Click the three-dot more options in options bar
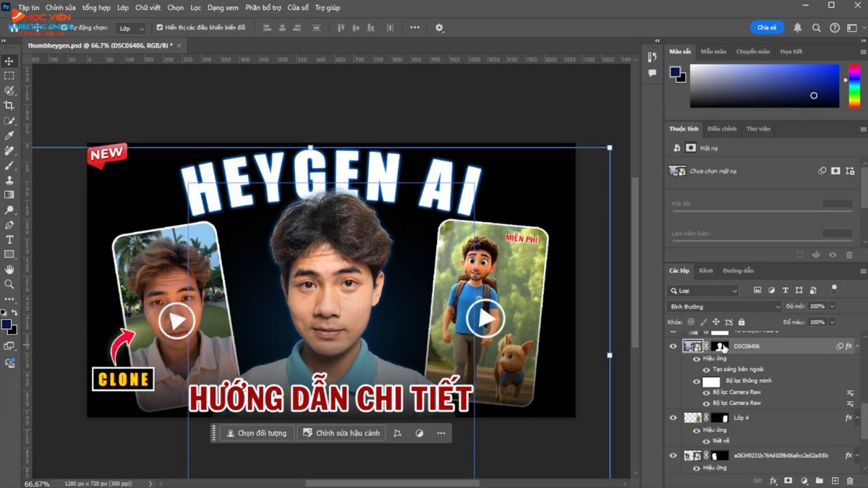Screen dimensions: 868x488 (x=414, y=27)
